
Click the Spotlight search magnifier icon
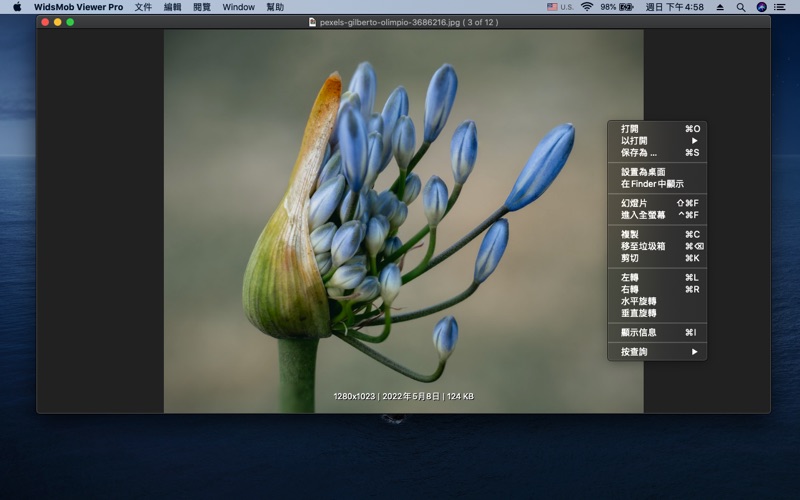point(741,7)
